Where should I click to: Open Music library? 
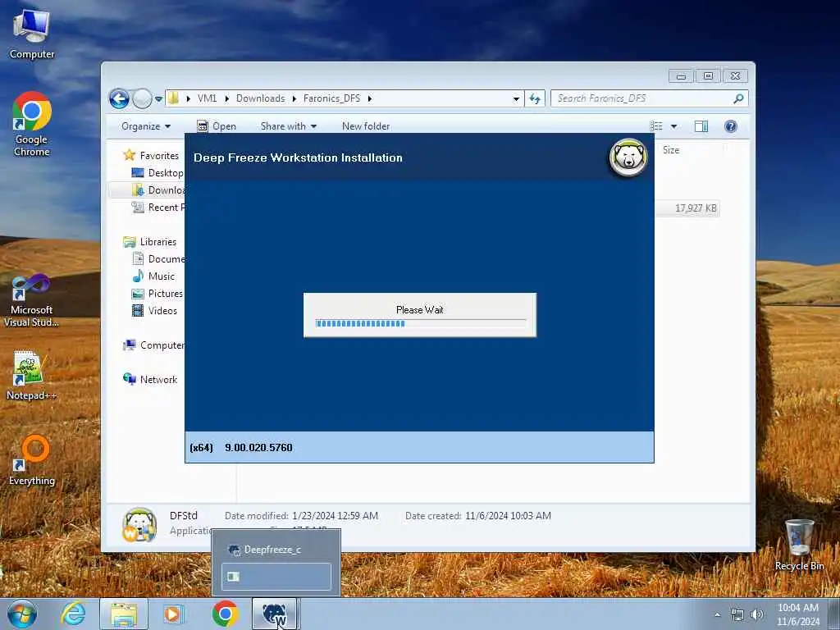pos(153,276)
